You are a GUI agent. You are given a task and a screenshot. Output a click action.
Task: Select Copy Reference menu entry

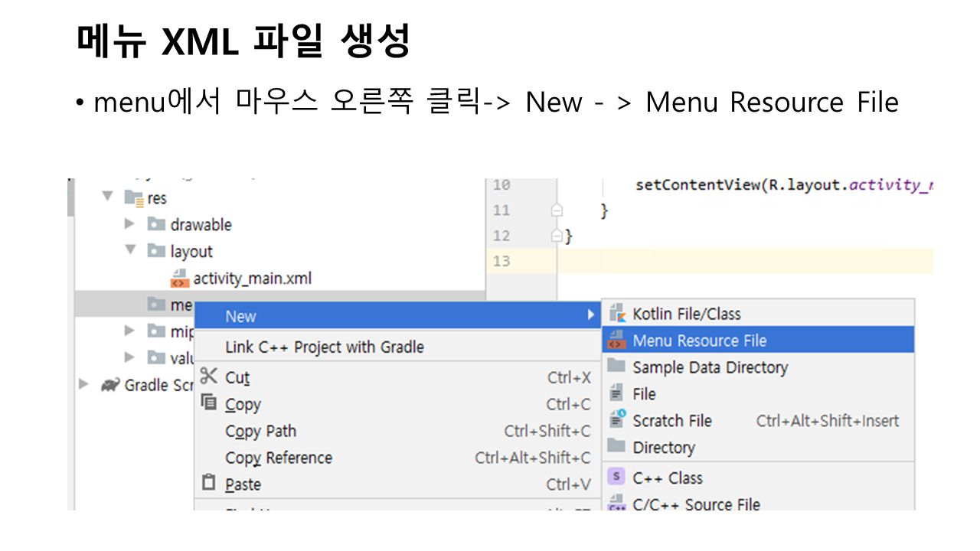click(x=279, y=458)
